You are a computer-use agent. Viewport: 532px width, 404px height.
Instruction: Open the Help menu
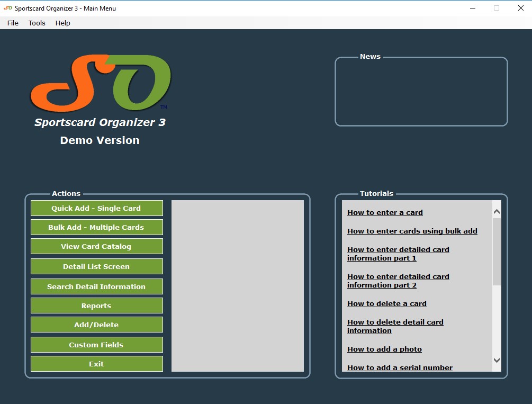(62, 23)
